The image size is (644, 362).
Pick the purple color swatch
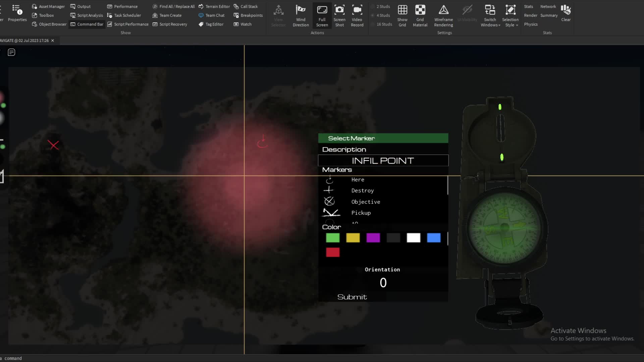click(373, 238)
